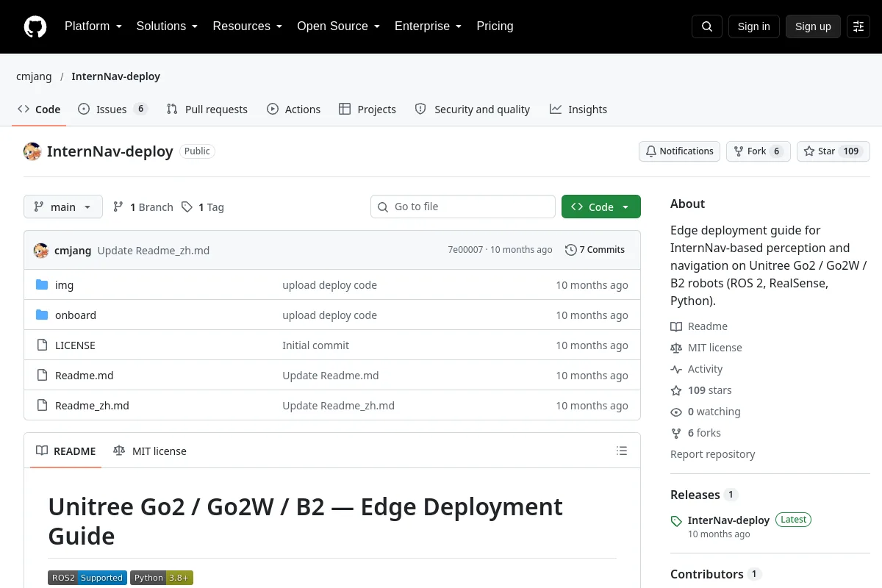Screen dimensions: 882x588
Task: Open Readme link in About sidebar
Action: click(699, 326)
